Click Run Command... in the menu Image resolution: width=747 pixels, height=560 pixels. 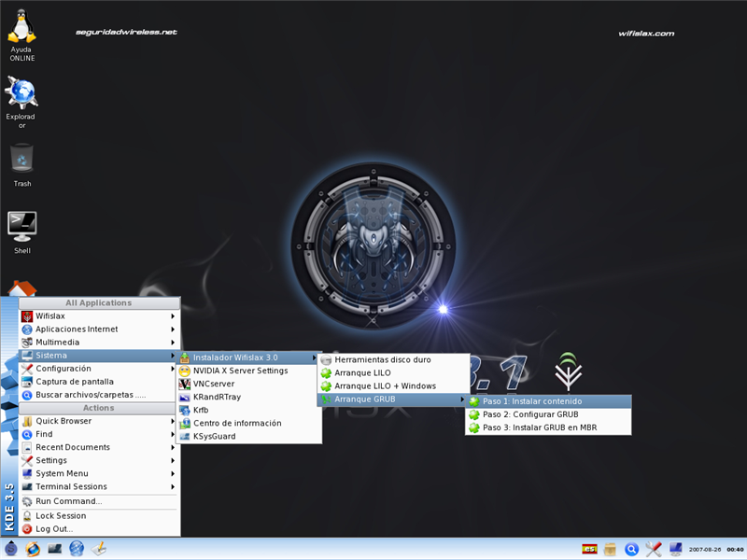[68, 501]
